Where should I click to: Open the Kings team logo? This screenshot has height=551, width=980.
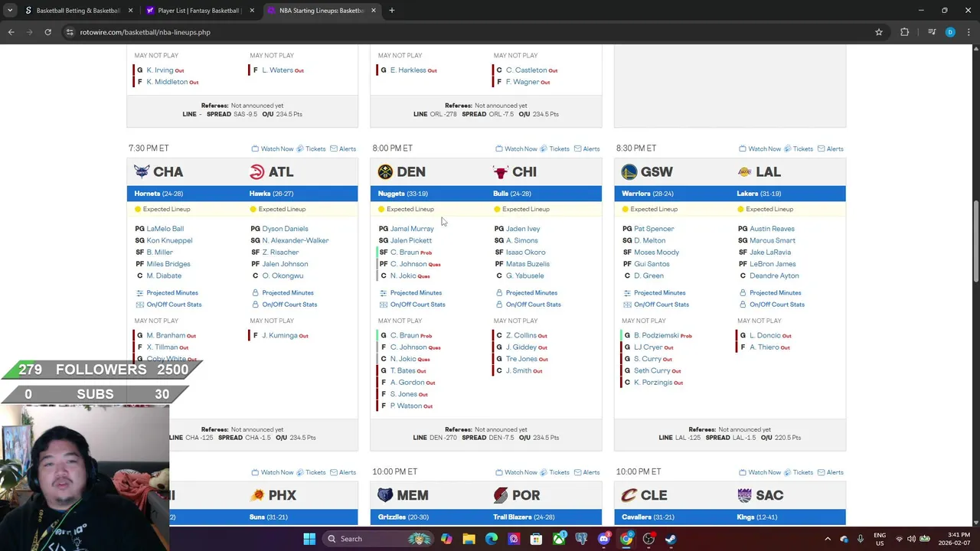click(x=744, y=495)
